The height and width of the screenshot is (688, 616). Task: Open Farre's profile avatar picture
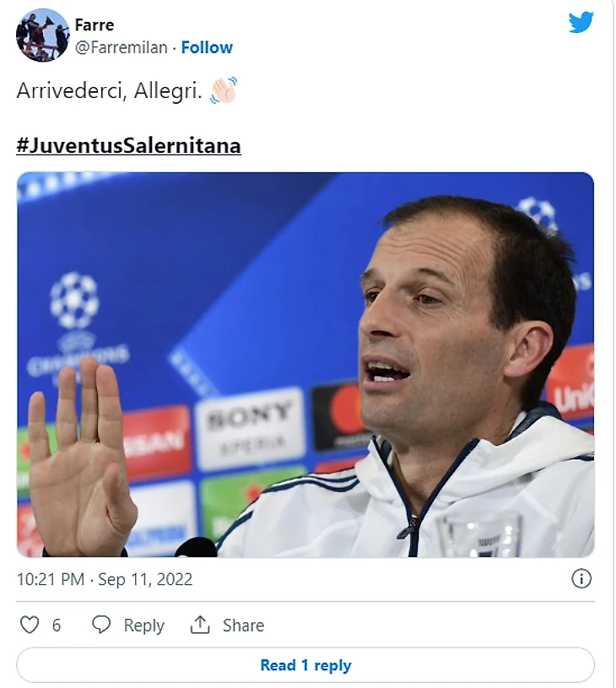pos(42,35)
